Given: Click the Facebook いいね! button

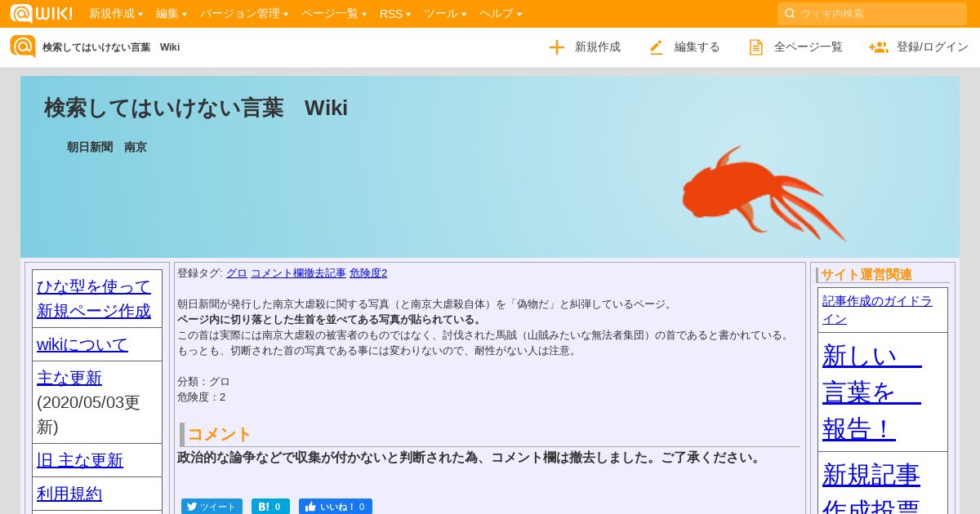Looking at the screenshot, I should click(335, 507).
